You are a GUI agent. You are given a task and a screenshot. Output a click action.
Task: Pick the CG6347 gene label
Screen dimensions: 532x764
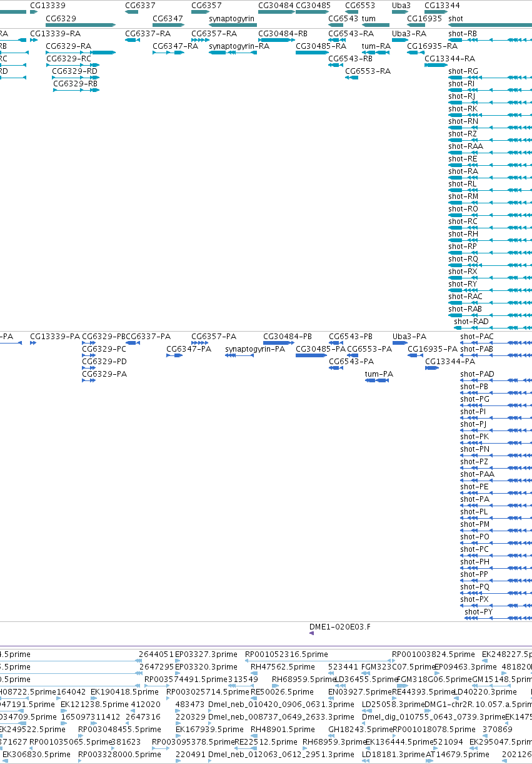(x=168, y=19)
